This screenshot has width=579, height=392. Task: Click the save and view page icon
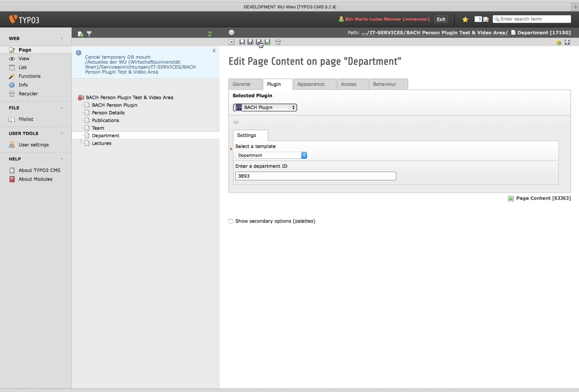click(x=251, y=42)
